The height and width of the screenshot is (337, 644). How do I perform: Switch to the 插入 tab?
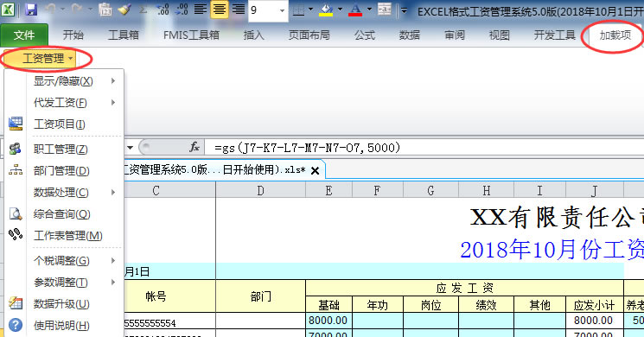point(253,35)
